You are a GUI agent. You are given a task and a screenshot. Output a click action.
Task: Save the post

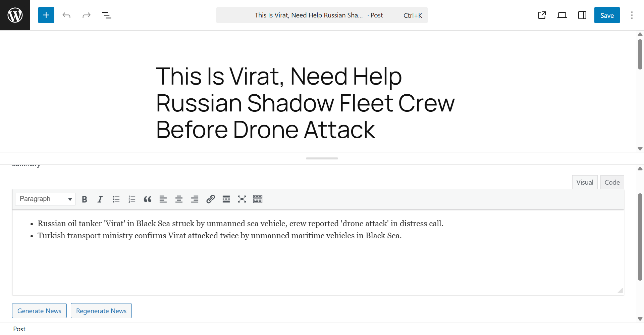(607, 15)
